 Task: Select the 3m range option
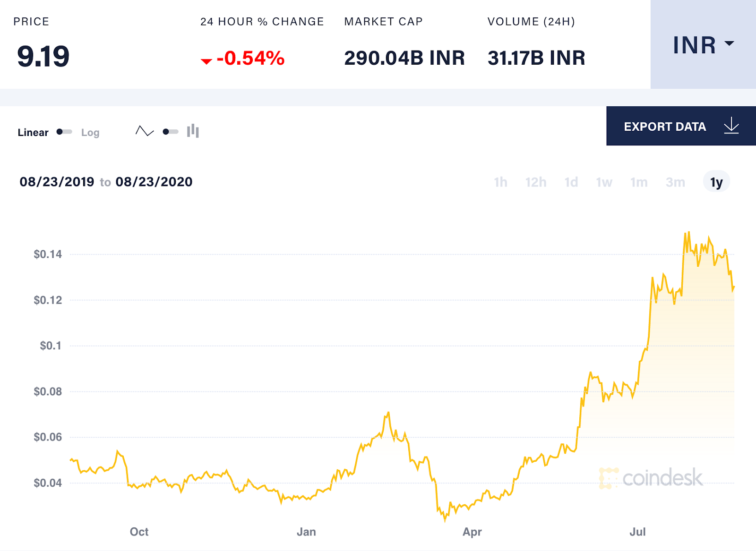tap(676, 182)
